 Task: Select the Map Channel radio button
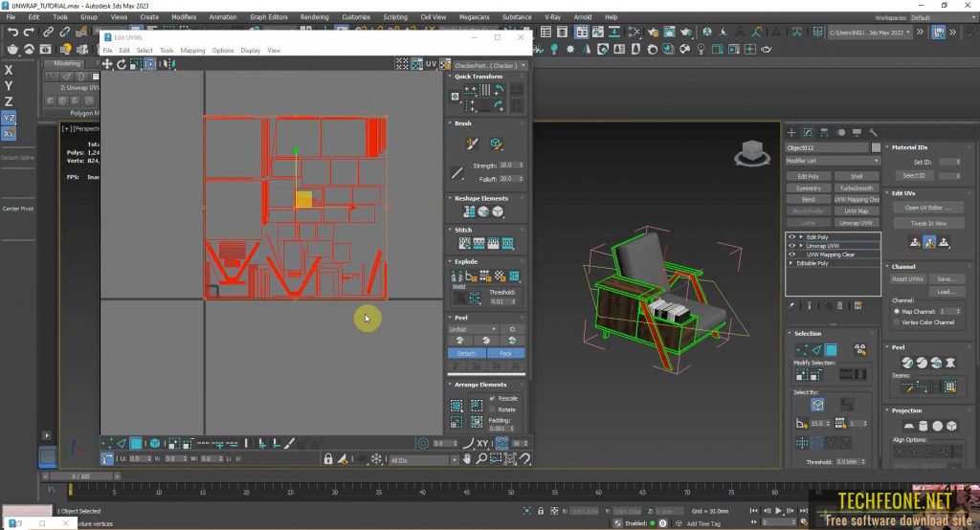pyautogui.click(x=897, y=311)
